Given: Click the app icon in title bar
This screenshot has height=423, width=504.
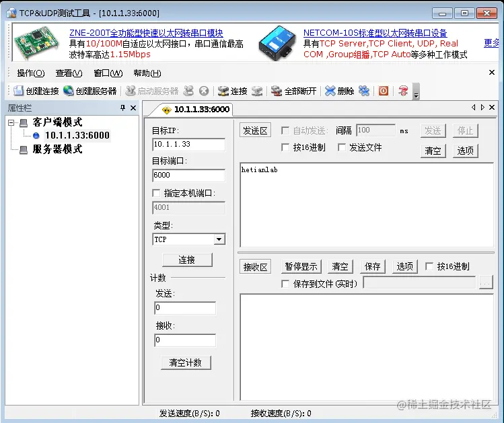Looking at the screenshot, I should (11, 13).
